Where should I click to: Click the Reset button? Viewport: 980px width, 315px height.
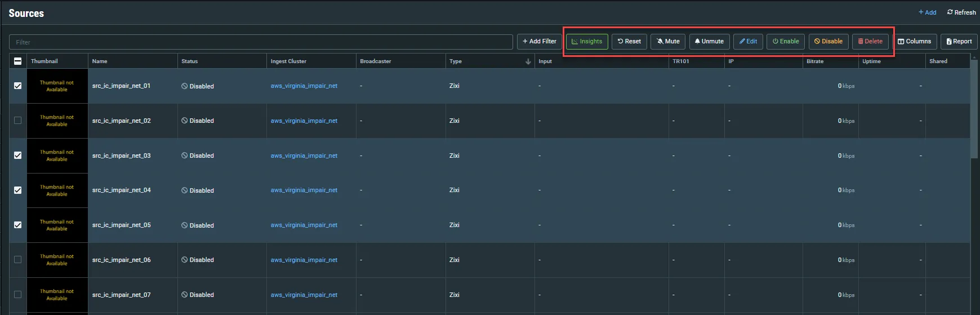(629, 41)
